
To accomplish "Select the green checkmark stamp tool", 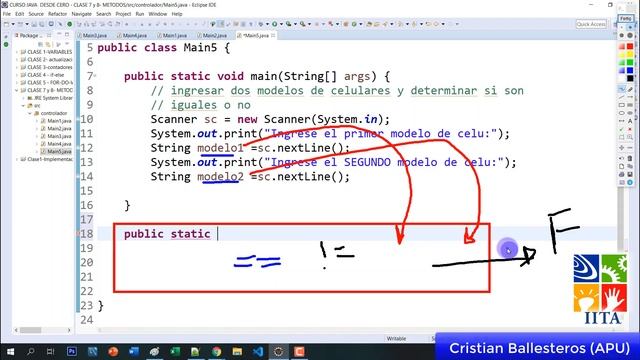I will tap(622, 129).
